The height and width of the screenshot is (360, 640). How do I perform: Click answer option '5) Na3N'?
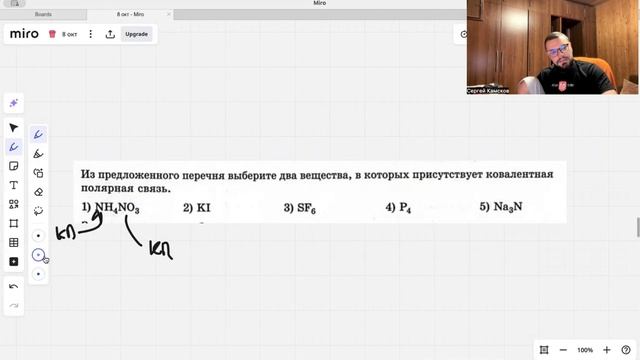(x=501, y=207)
